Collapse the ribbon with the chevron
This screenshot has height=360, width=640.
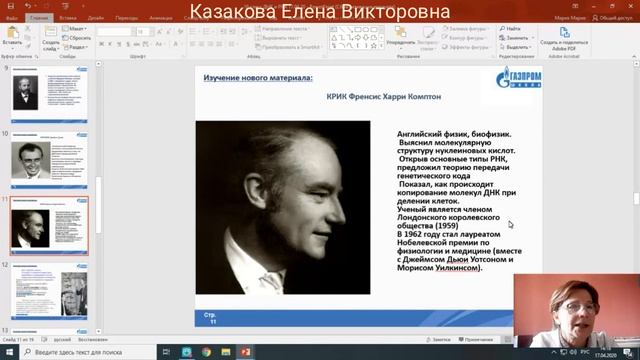point(634,56)
